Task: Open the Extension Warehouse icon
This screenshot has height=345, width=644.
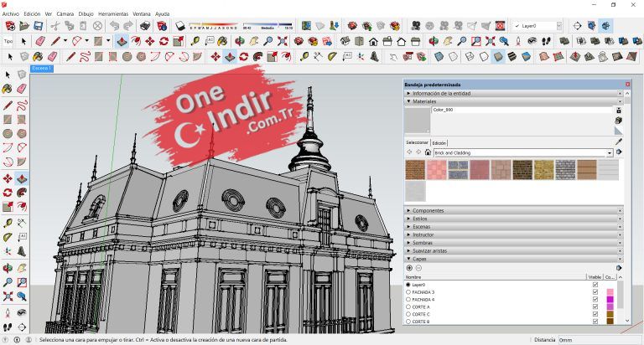Action: pyautogui.click(x=395, y=26)
